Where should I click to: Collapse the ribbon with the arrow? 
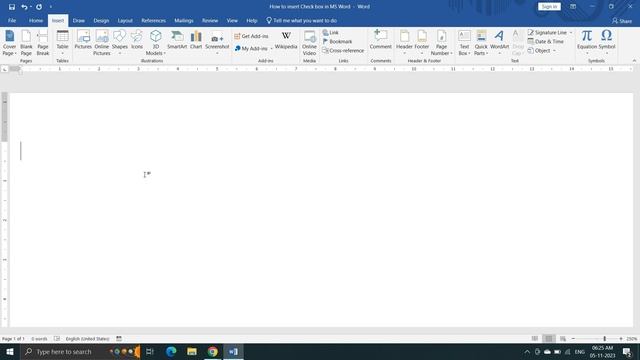coord(634,61)
